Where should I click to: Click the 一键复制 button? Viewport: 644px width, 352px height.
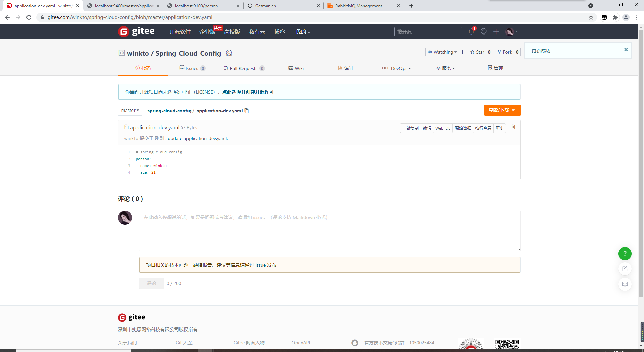tap(410, 128)
